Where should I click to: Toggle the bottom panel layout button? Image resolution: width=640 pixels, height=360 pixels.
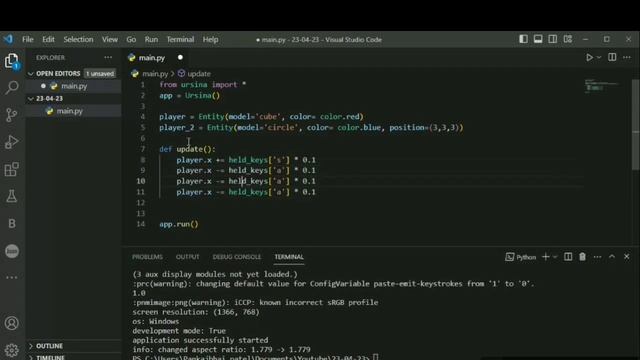coord(538,39)
